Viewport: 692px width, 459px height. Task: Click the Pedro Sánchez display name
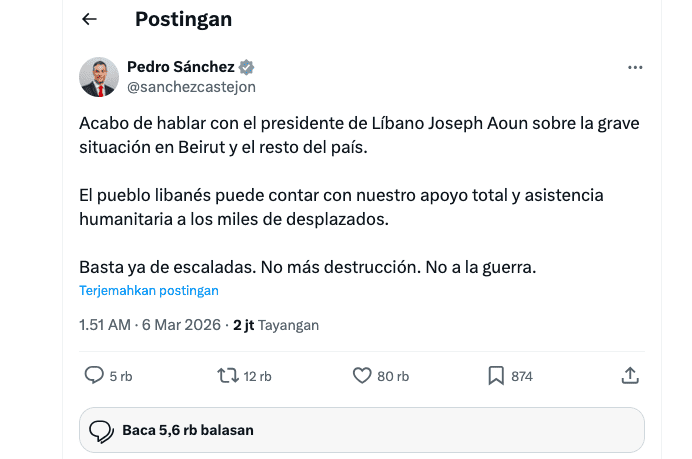click(x=180, y=67)
